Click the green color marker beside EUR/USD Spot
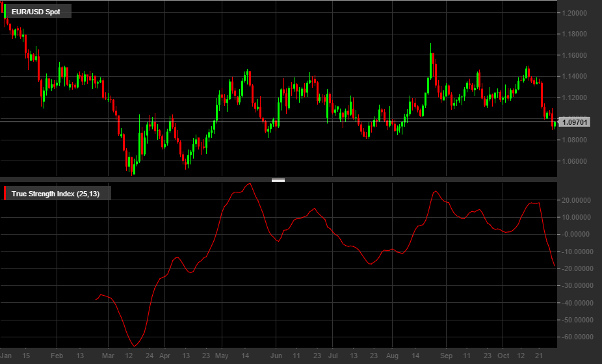Viewport: 602px width, 364px height. pyautogui.click(x=5, y=11)
